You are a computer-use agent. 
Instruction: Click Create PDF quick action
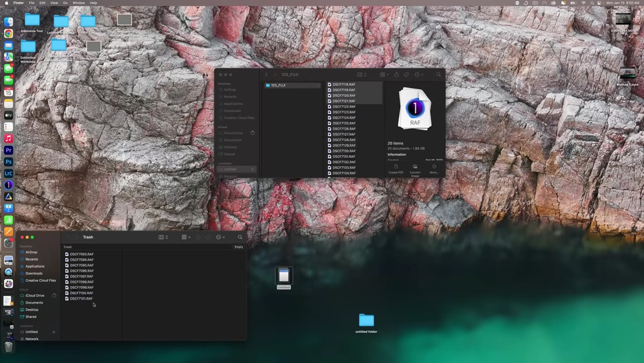tap(396, 169)
